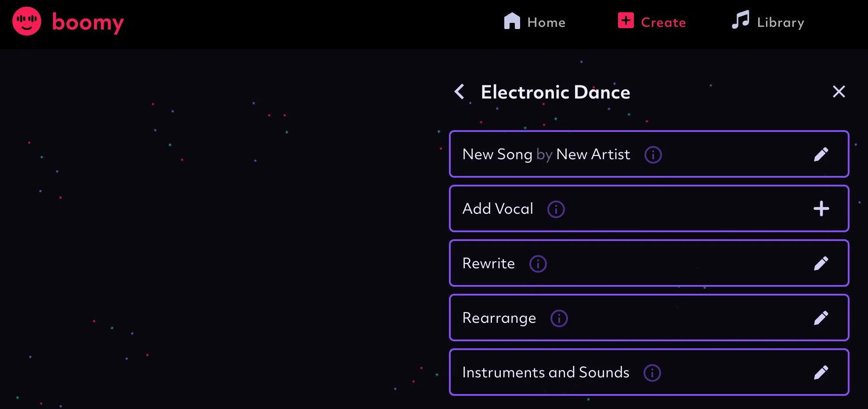The width and height of the screenshot is (868, 409).
Task: Select the Home house icon
Action: [x=512, y=21]
